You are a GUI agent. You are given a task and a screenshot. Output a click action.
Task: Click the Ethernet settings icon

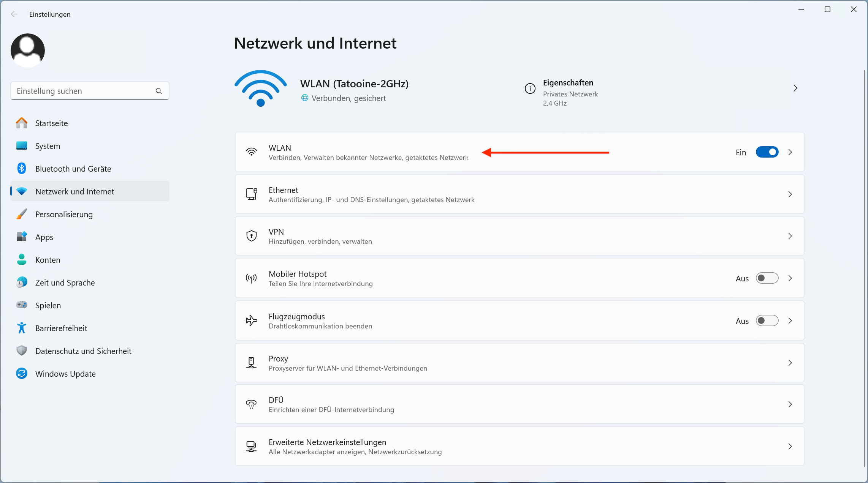[x=251, y=194]
